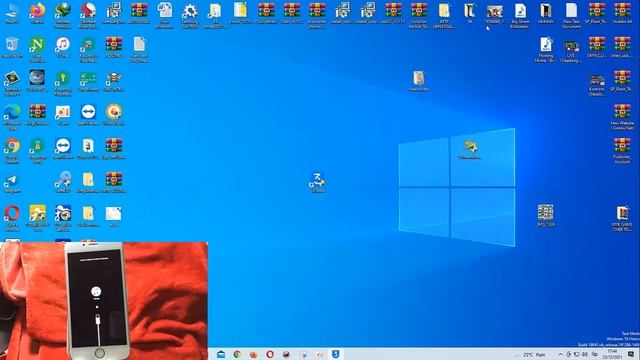Select the 3uTools shortcut in desktop center
The width and height of the screenshot is (640, 360).
317,182
